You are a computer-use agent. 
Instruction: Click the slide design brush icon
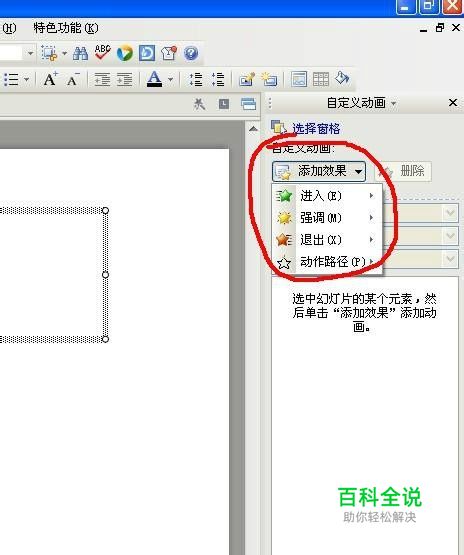coord(247,79)
